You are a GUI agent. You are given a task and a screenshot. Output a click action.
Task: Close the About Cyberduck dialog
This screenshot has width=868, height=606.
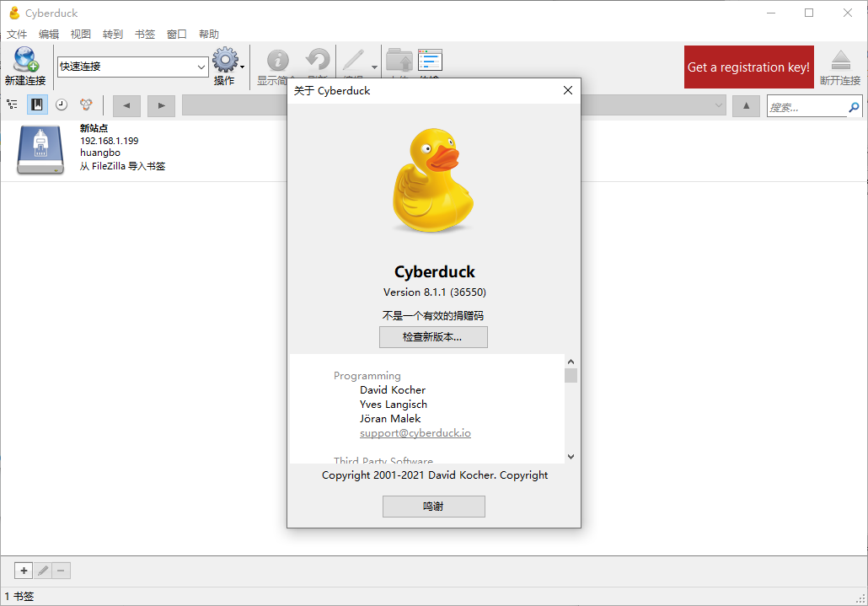[x=567, y=90]
